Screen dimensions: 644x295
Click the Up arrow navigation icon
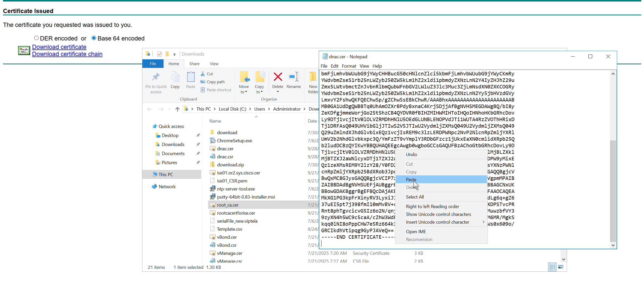point(177,109)
